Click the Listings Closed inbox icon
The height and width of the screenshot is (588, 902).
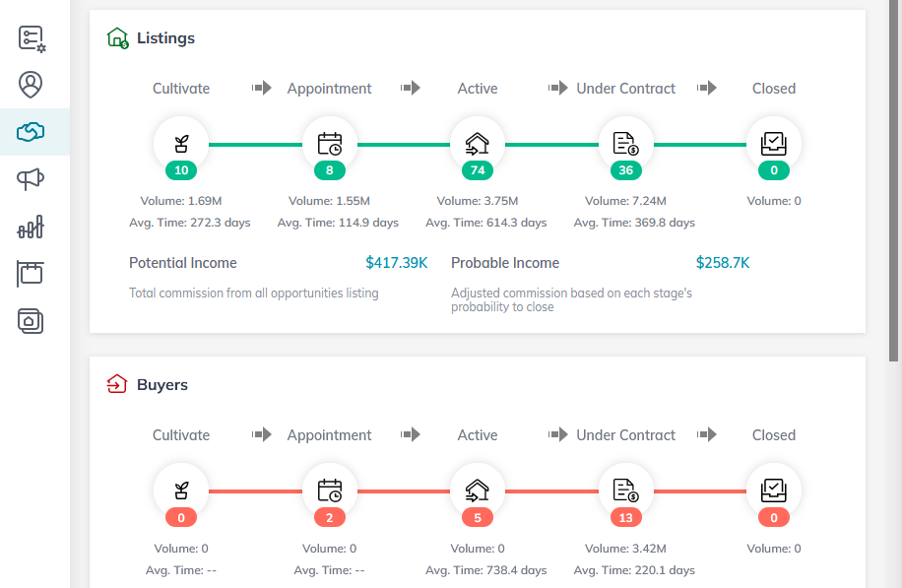point(774,144)
